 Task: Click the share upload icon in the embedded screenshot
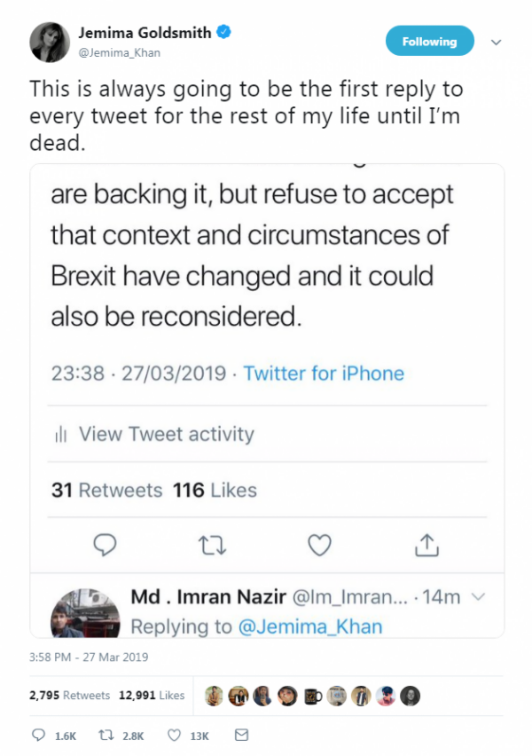pyautogui.click(x=426, y=543)
